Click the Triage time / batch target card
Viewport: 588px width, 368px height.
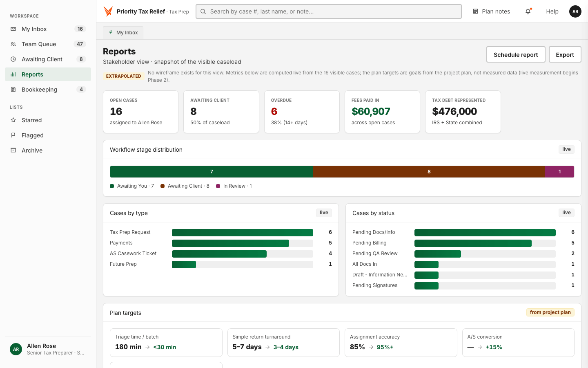tap(166, 343)
